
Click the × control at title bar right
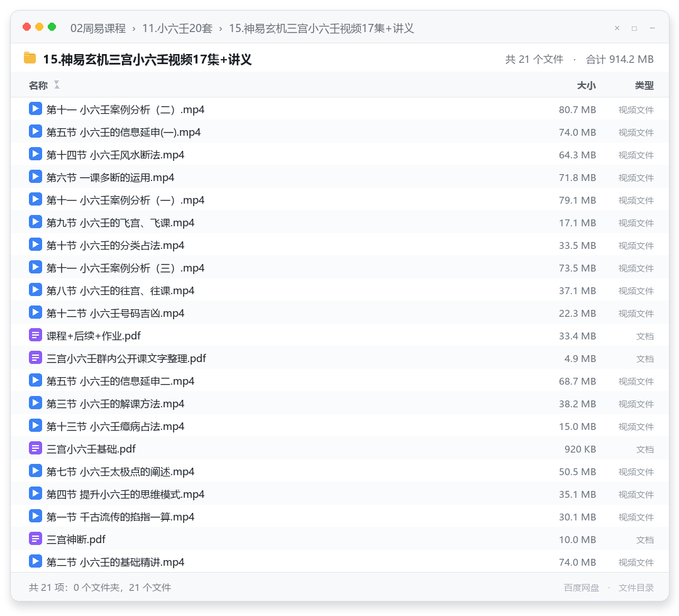click(x=617, y=28)
